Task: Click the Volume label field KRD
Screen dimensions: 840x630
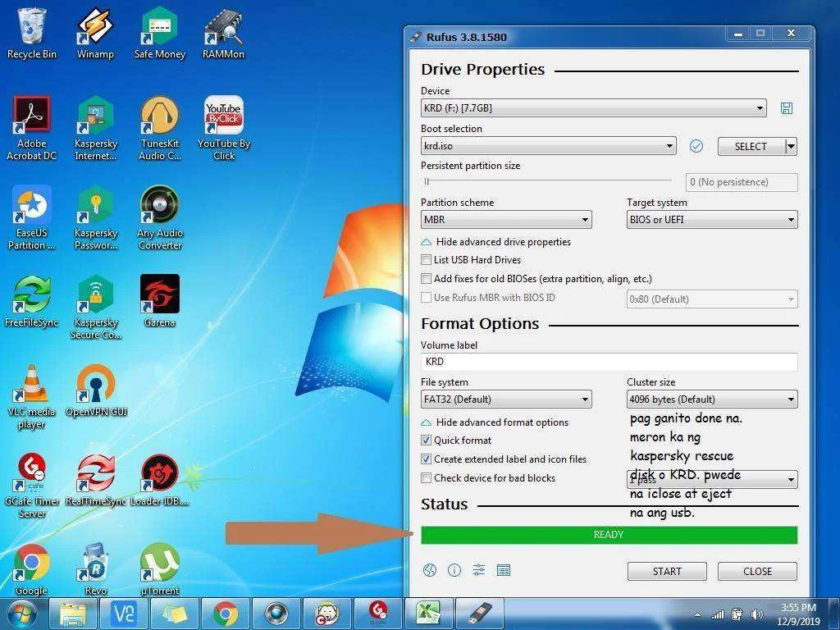Action: coord(609,362)
